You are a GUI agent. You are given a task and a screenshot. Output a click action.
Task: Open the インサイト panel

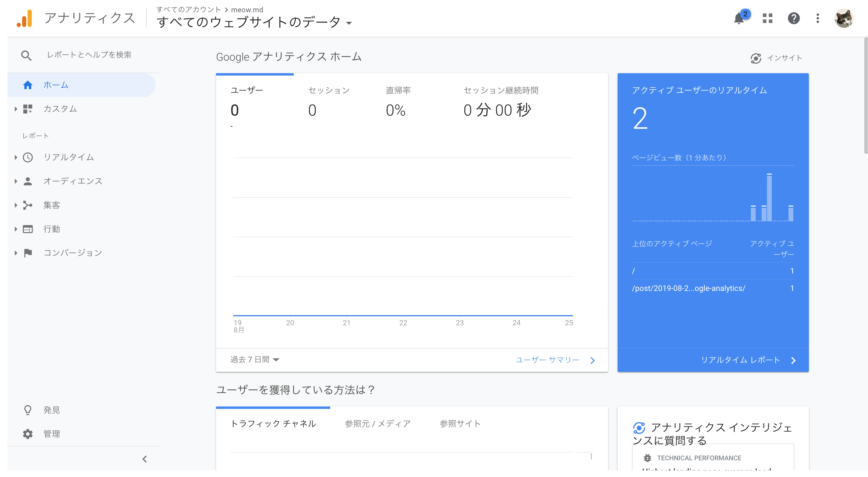776,58
